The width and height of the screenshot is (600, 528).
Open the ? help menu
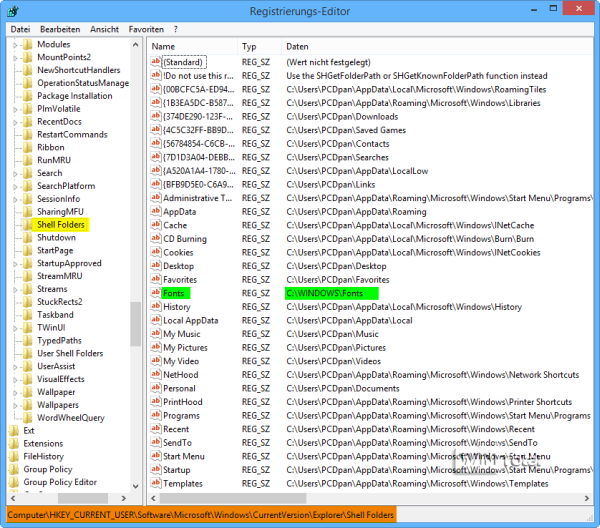click(176, 29)
